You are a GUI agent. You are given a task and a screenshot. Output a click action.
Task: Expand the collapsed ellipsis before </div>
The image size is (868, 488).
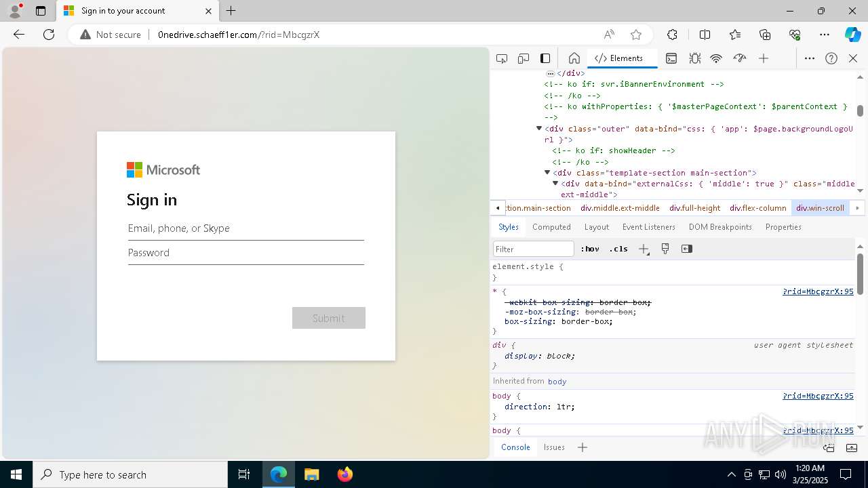[x=550, y=73]
